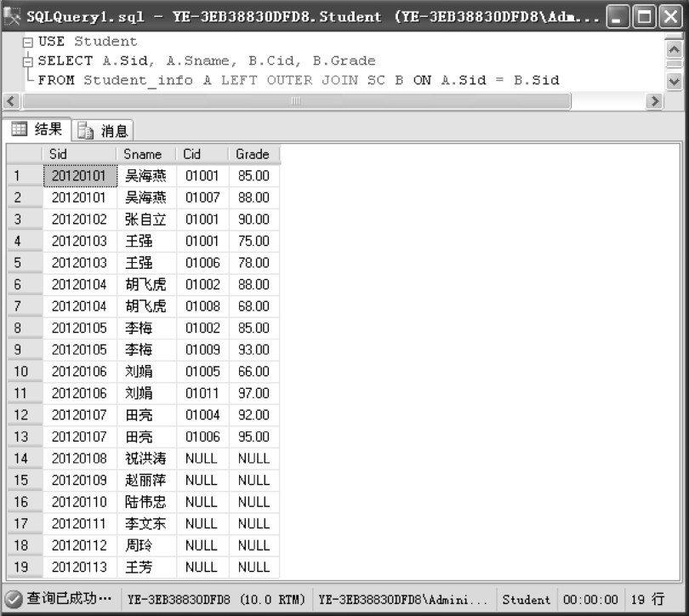The width and height of the screenshot is (689, 616).
Task: Click the word SELECT in the query editor
Action: pyautogui.click(x=65, y=60)
